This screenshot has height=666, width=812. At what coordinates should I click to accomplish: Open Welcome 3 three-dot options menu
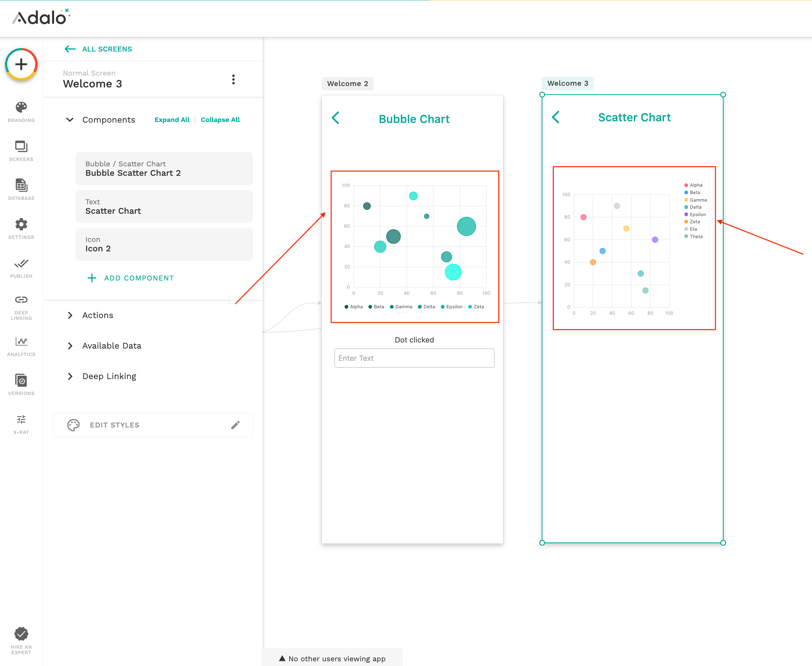pyautogui.click(x=233, y=79)
